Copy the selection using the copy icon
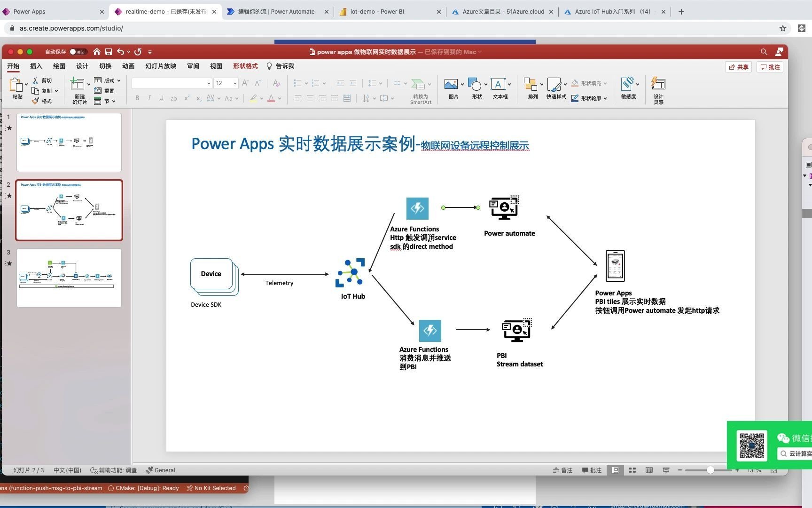The width and height of the screenshot is (812, 508). tap(35, 91)
